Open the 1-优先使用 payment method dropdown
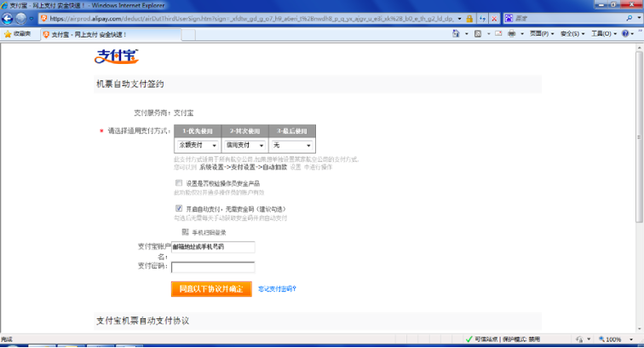The image size is (644, 348). [x=197, y=145]
